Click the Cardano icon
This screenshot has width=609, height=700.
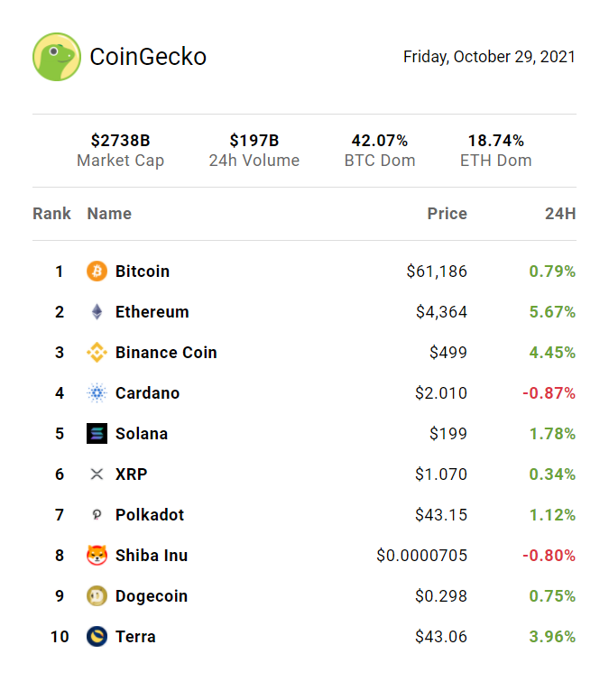pyautogui.click(x=97, y=393)
